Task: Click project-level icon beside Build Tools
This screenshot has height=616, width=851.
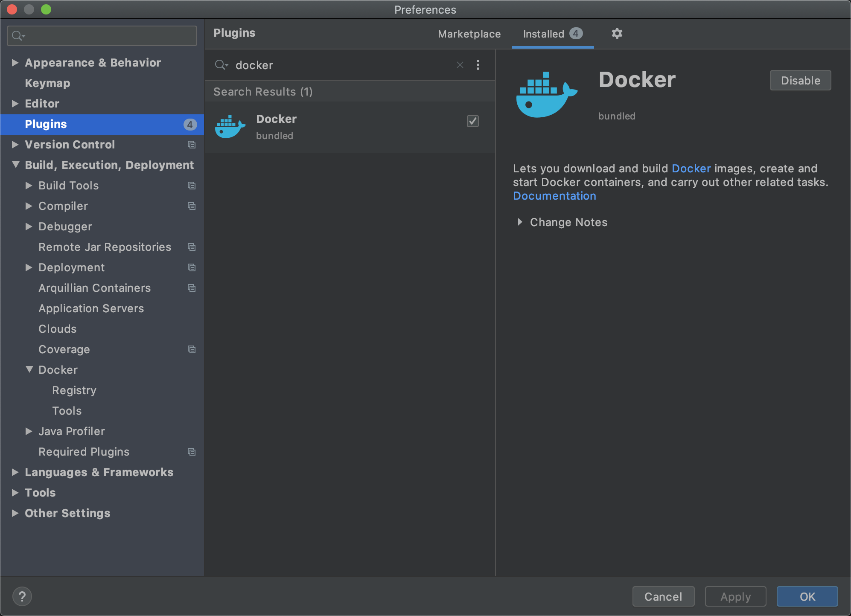Action: point(192,186)
